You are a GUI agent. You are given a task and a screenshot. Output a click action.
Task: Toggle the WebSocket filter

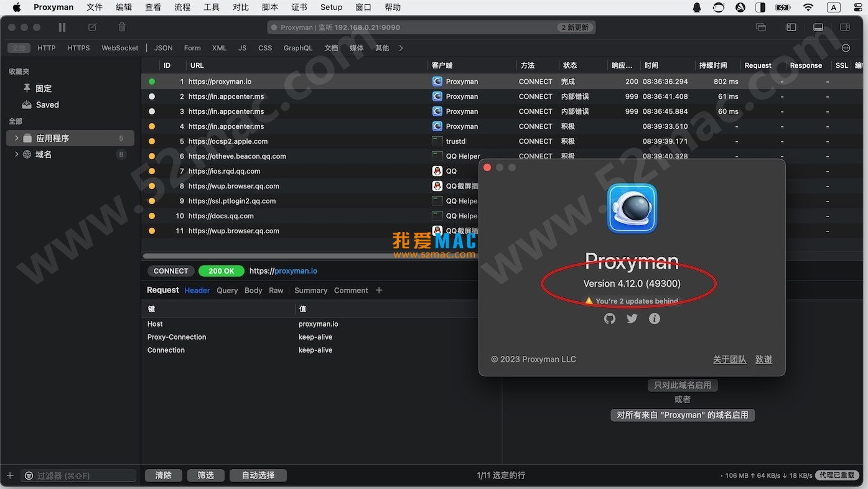point(120,48)
